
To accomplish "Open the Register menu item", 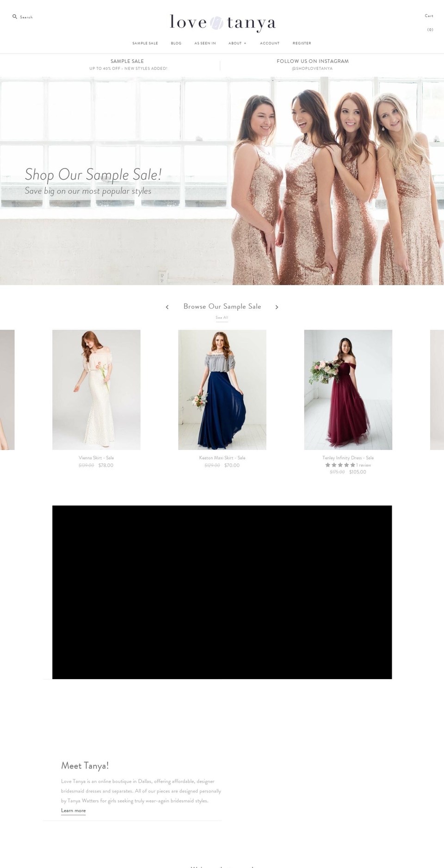I will point(302,43).
